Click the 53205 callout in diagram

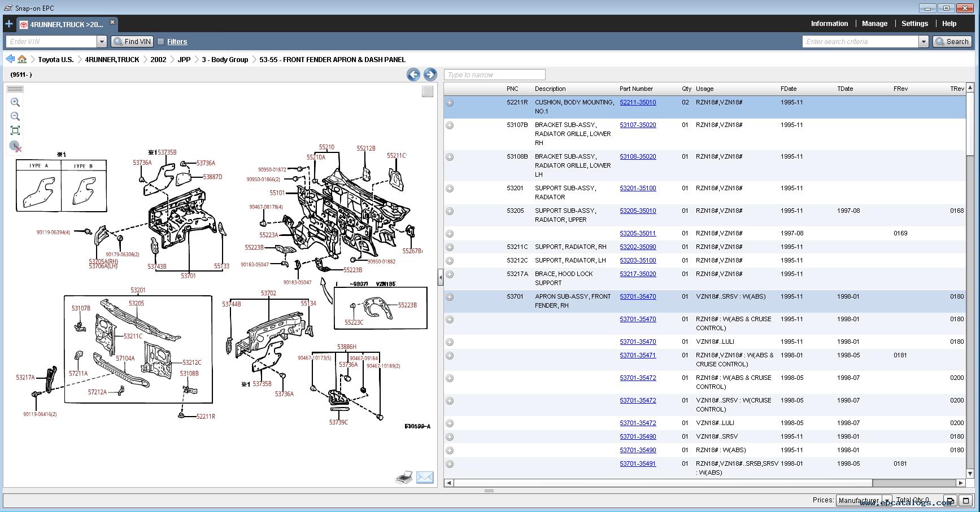[136, 303]
